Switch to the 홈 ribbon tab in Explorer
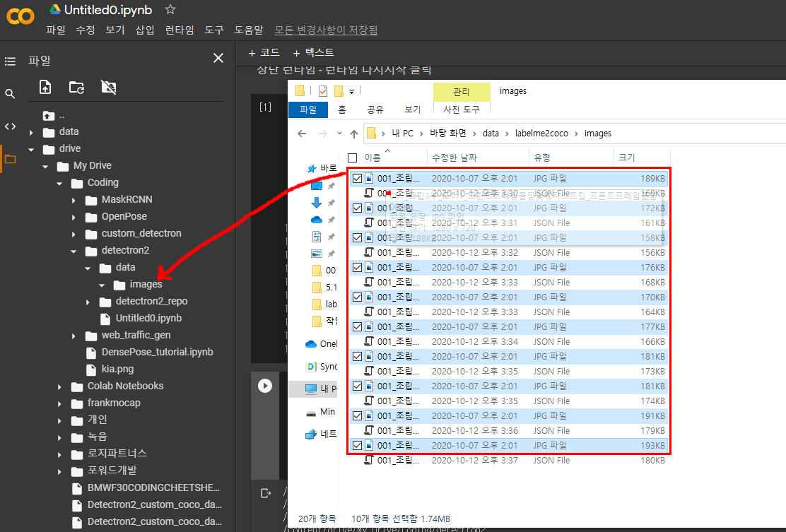The width and height of the screenshot is (786, 532). coord(342,110)
